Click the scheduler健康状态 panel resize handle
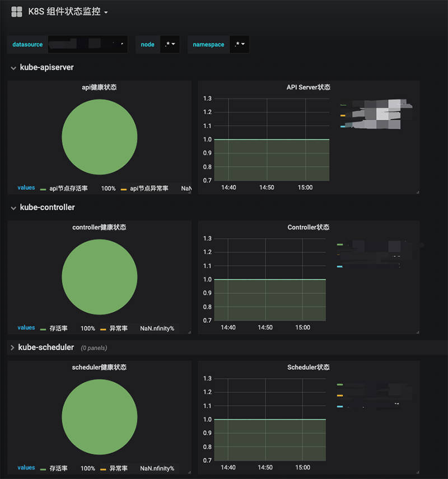The width and height of the screenshot is (448, 479). (x=190, y=472)
